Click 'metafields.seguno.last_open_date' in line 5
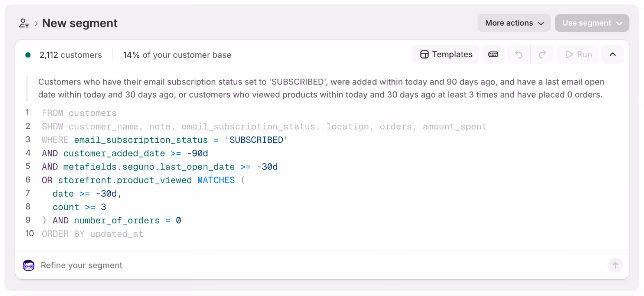 (x=149, y=167)
